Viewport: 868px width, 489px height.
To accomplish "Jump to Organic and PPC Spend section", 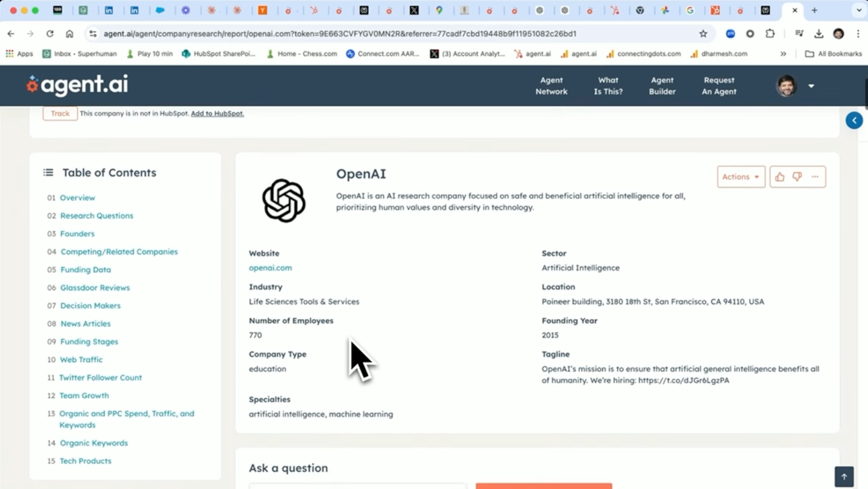I will (127, 419).
